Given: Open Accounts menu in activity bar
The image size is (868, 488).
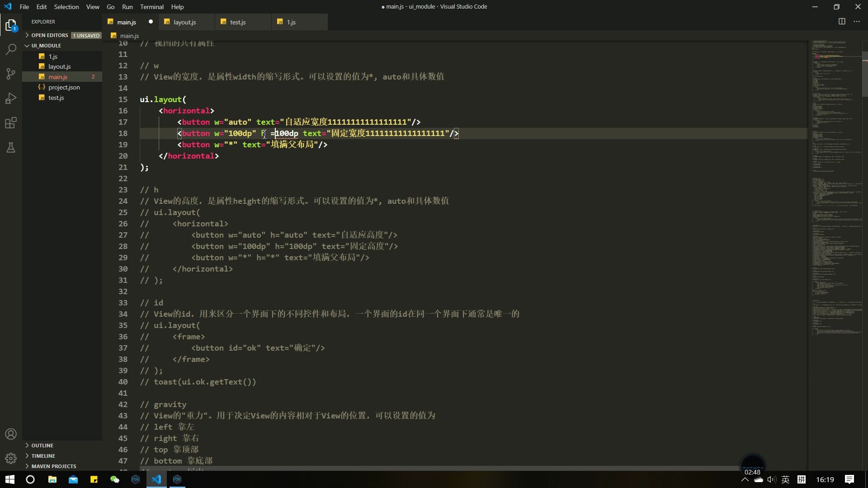Looking at the screenshot, I should tap(11, 434).
